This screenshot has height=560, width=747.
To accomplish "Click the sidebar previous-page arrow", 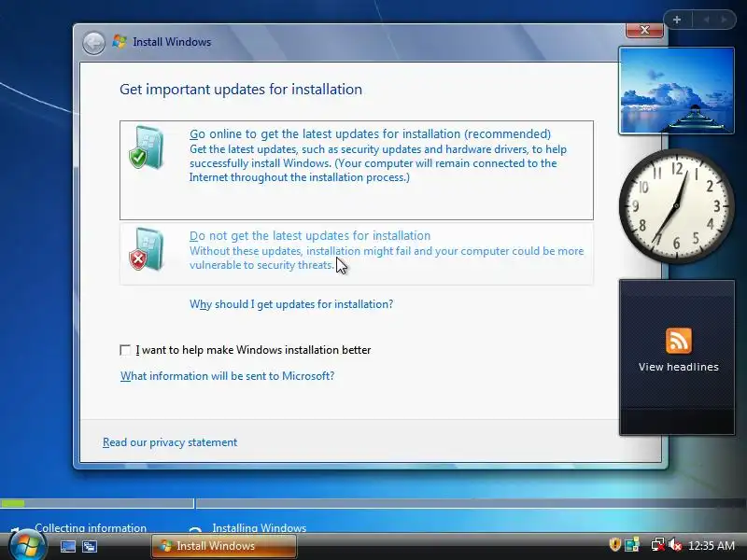I will (706, 20).
